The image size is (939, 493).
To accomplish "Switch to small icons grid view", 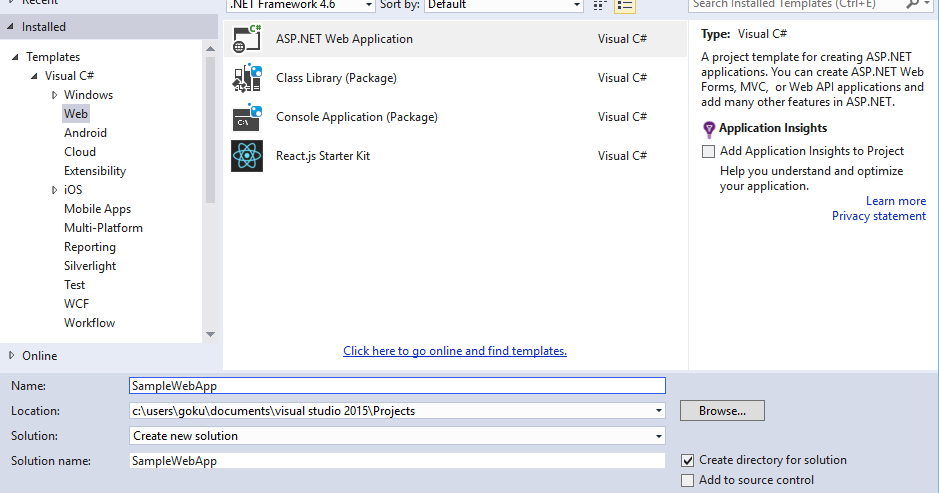I will pyautogui.click(x=599, y=5).
